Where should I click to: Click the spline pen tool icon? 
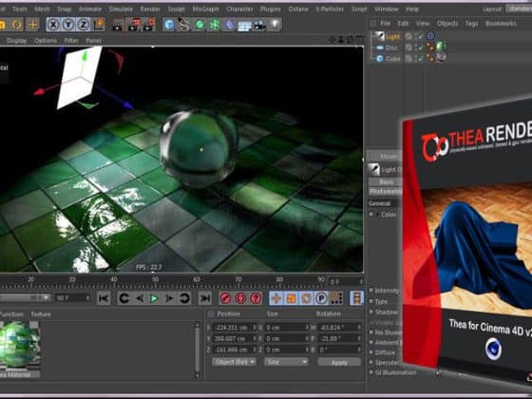pyautogui.click(x=184, y=25)
